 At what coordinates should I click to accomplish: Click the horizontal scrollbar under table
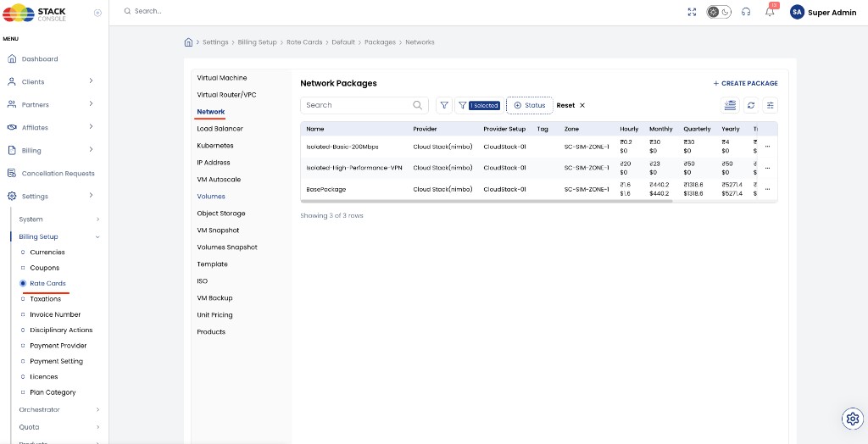tap(487, 201)
